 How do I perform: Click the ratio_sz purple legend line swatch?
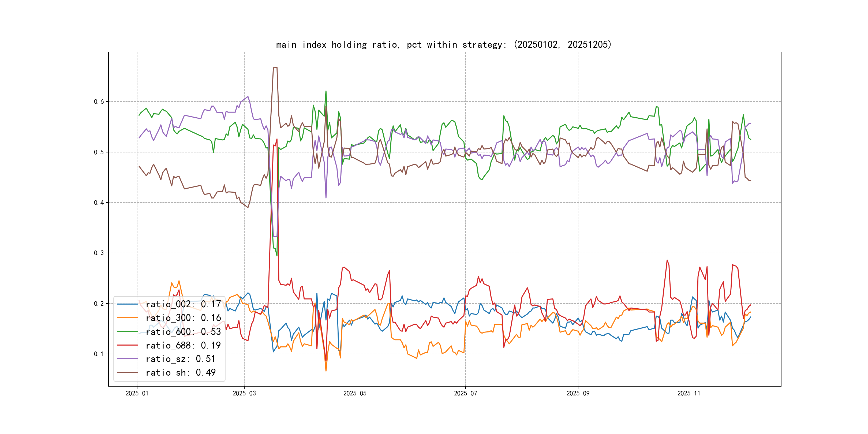click(127, 359)
